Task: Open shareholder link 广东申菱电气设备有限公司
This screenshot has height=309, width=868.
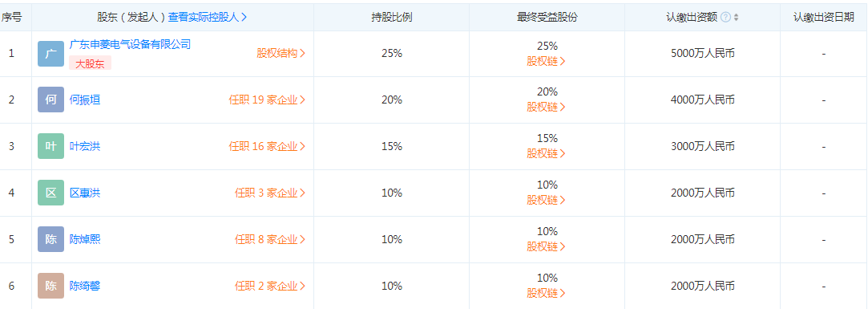Action: (x=130, y=44)
